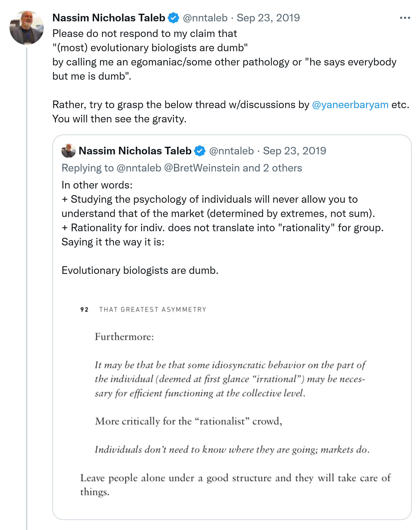
Task: Click the "THAT GREATEST ASYMMETRY" page header in image
Action: (153, 309)
